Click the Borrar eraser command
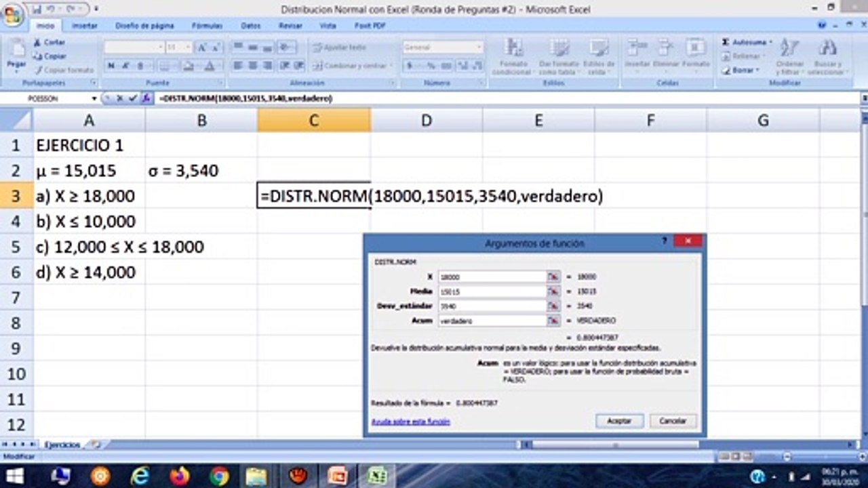This screenshot has width=868, height=488. coord(741,70)
